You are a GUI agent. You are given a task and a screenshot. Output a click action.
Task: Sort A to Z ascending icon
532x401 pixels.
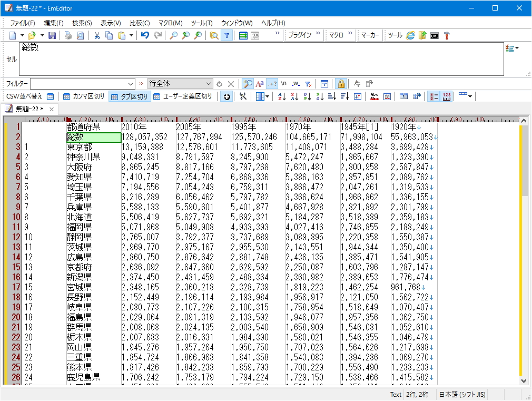pos(282,96)
